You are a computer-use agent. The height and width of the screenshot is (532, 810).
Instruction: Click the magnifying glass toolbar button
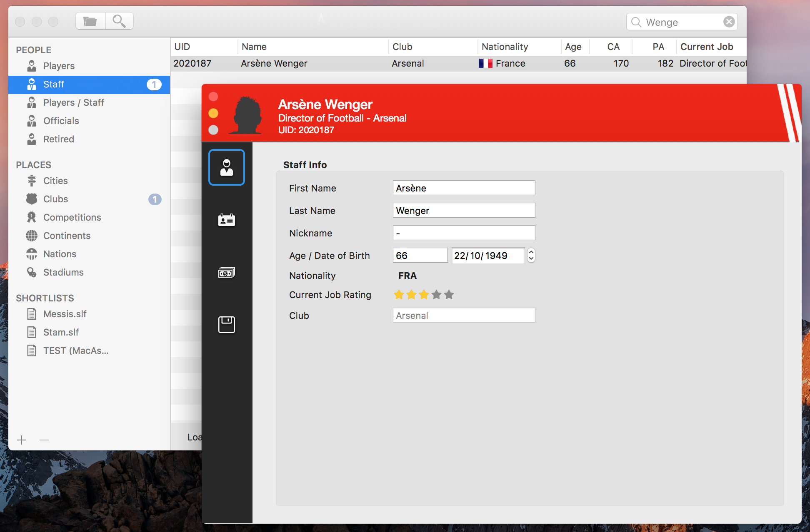[x=119, y=21]
